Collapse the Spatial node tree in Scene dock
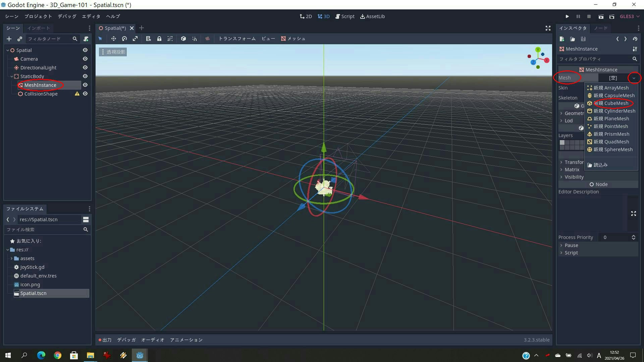 click(7, 50)
